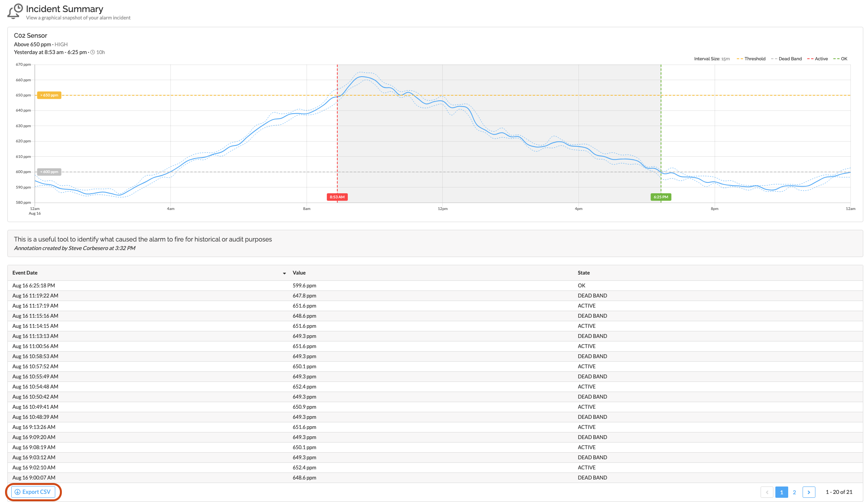Select the Aug 16 9:08:19 AM event

tap(435, 447)
